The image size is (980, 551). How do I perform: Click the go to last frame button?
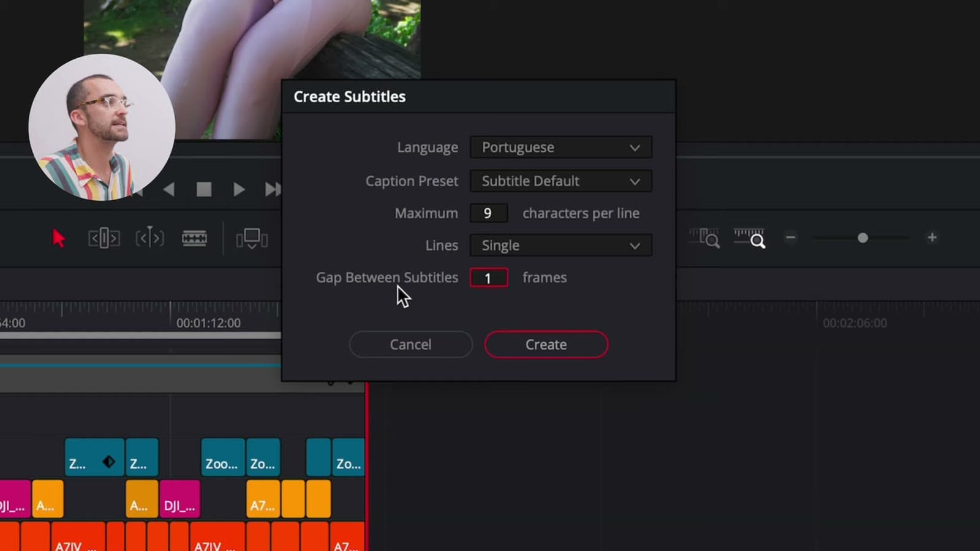coord(273,190)
